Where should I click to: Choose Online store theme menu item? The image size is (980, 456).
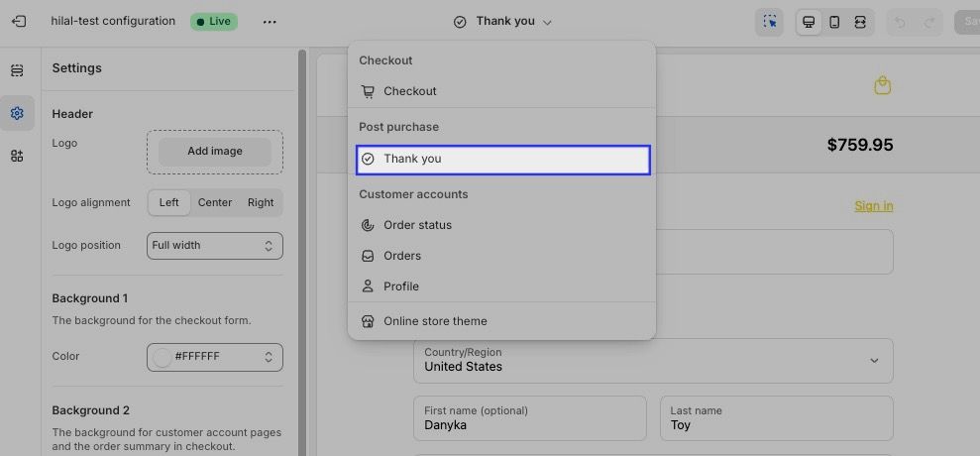[435, 321]
